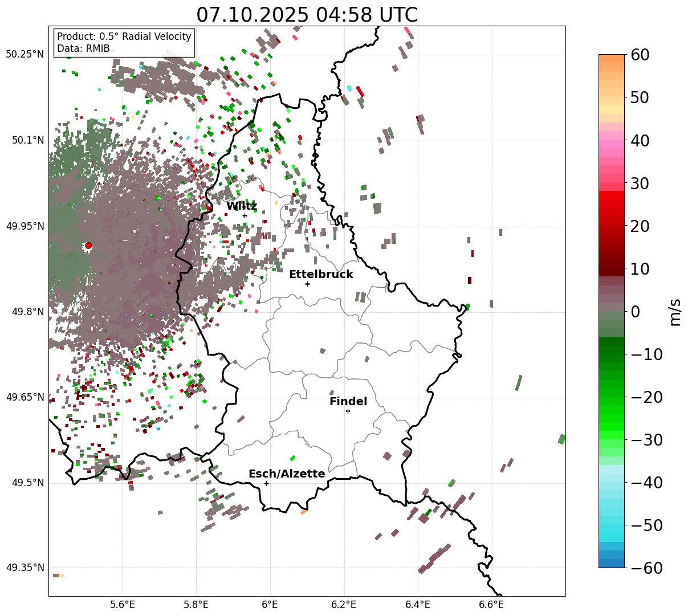Click the colorbar value 50

641,97
